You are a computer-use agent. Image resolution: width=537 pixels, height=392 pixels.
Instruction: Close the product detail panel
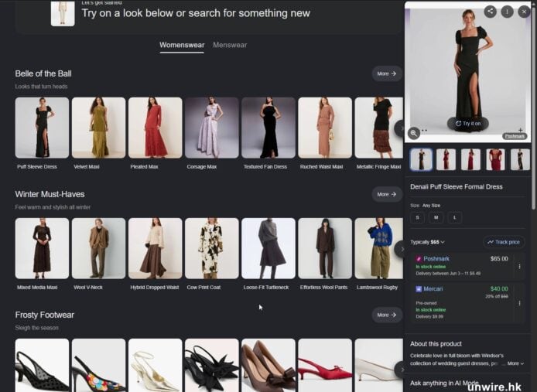coord(524,12)
